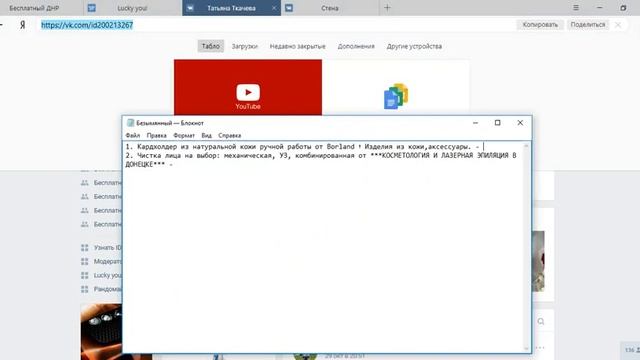This screenshot has width=640, height=360.
Task: Click the VK favicon on Lucky you! tab
Action: click(x=92, y=8)
